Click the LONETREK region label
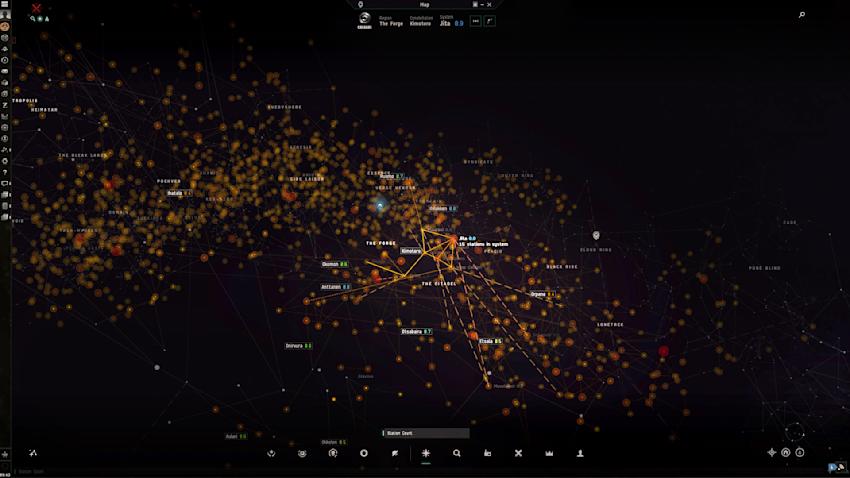 coord(610,325)
